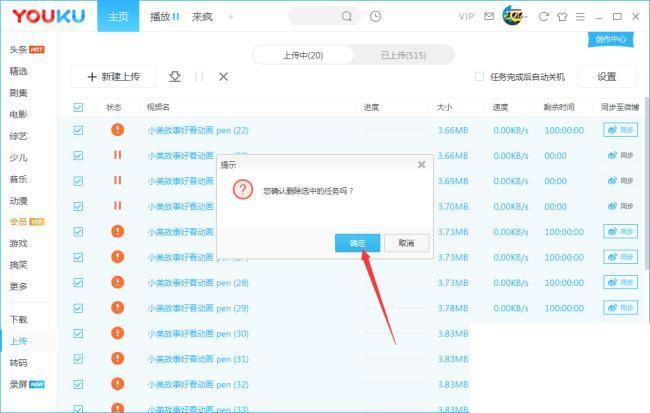Click error status icon for pen (22)
Viewport: 650px width, 413px height.
tap(117, 130)
